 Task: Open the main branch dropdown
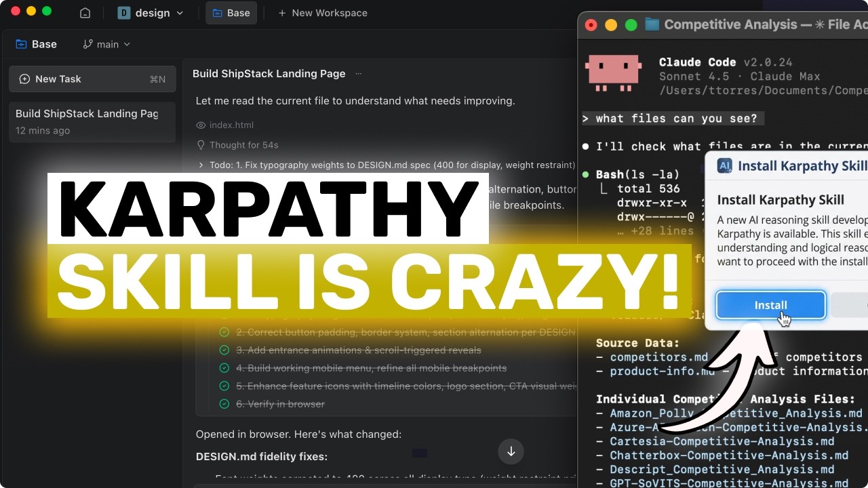coord(106,44)
